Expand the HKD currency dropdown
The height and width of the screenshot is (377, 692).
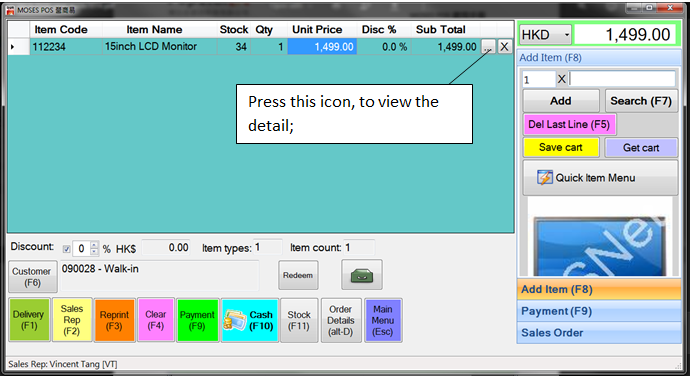click(567, 35)
